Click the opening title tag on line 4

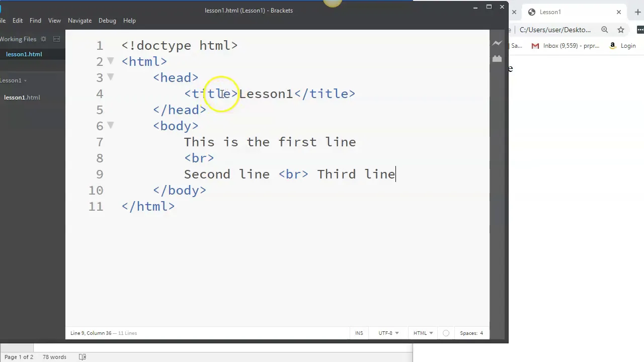click(211, 94)
